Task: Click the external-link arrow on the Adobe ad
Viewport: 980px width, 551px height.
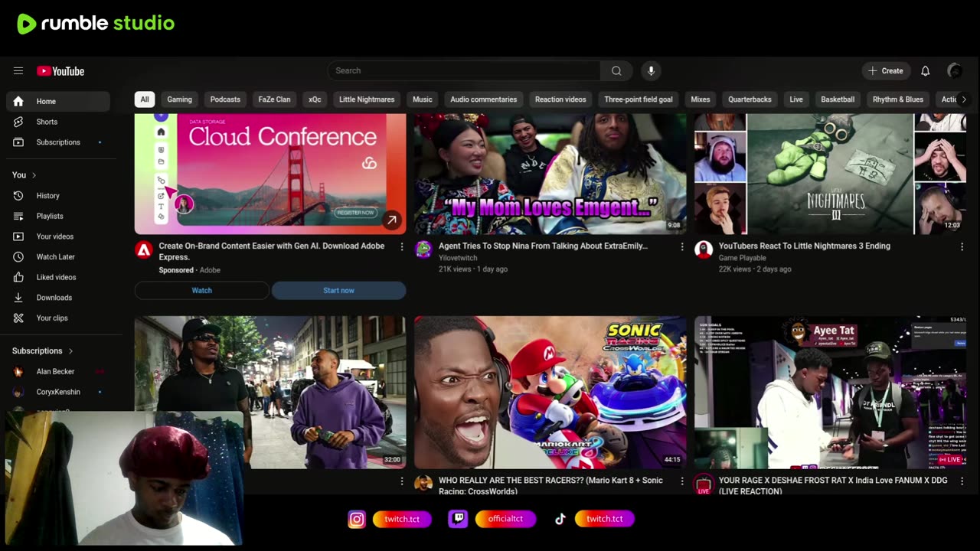Action: [391, 220]
